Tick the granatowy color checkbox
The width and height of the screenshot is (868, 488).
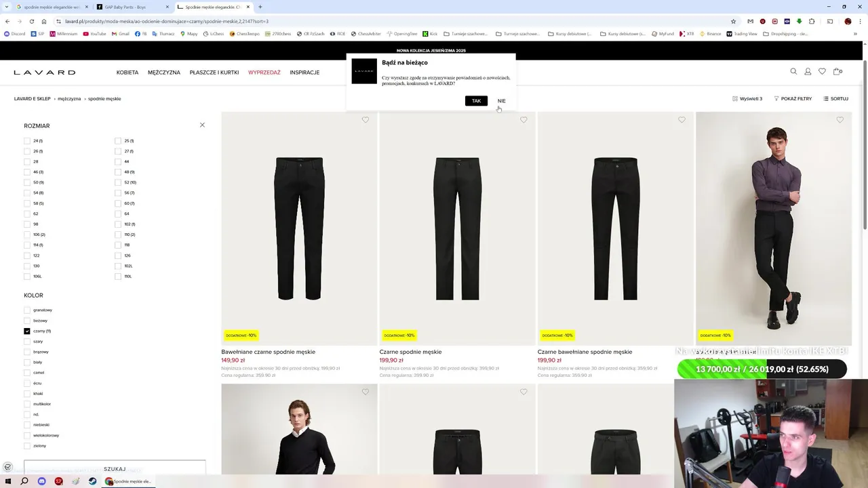coord(27,310)
